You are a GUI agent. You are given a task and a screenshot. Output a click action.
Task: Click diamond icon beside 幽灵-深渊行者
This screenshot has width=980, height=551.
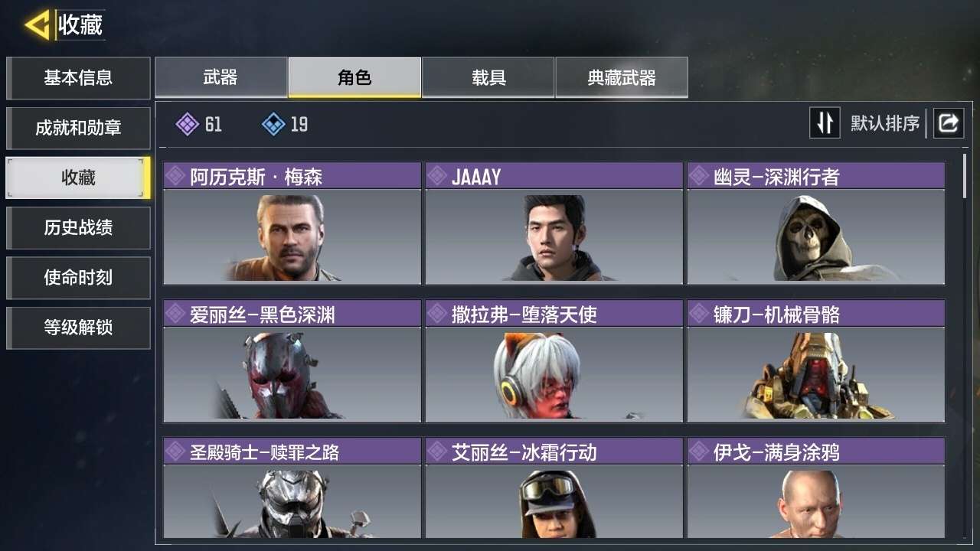[699, 176]
